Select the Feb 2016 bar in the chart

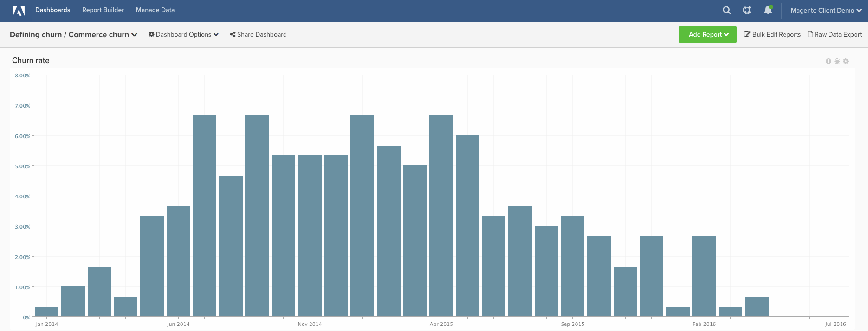(x=704, y=276)
